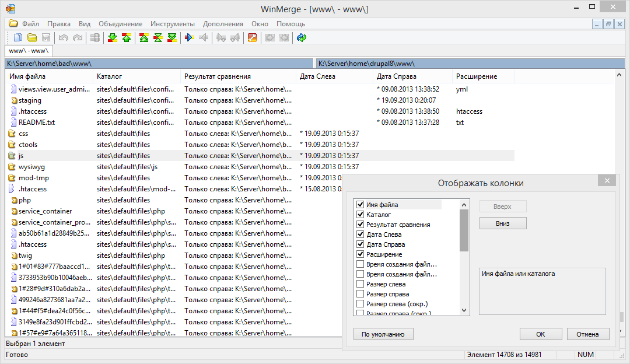Click the Redo toolbar arrow

point(78,38)
